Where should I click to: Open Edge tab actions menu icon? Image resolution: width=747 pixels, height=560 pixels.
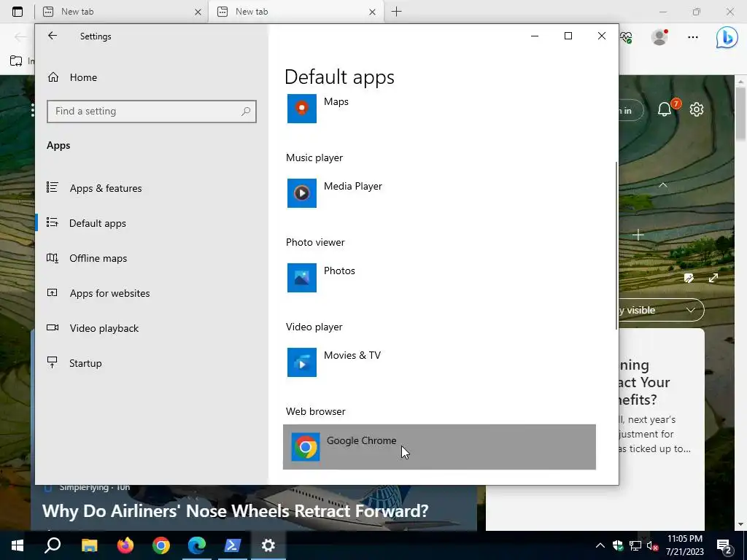coord(18,12)
